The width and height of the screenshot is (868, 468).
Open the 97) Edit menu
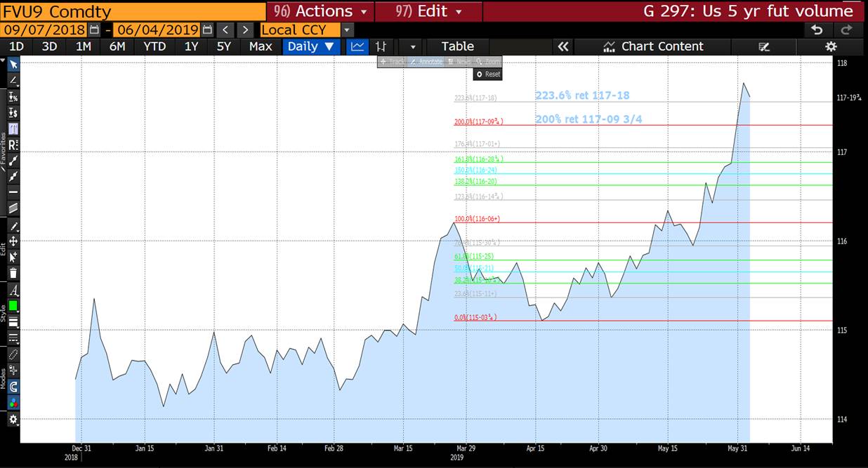pyautogui.click(x=428, y=11)
